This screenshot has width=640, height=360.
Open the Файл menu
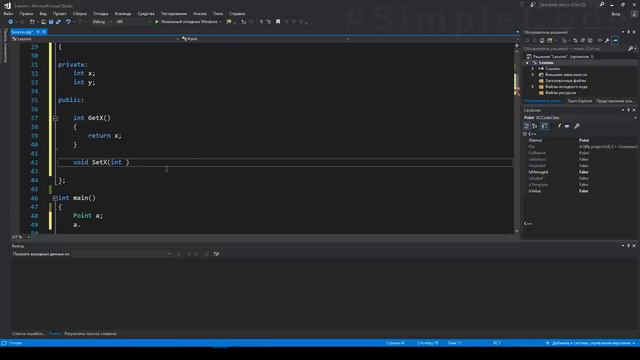point(8,13)
